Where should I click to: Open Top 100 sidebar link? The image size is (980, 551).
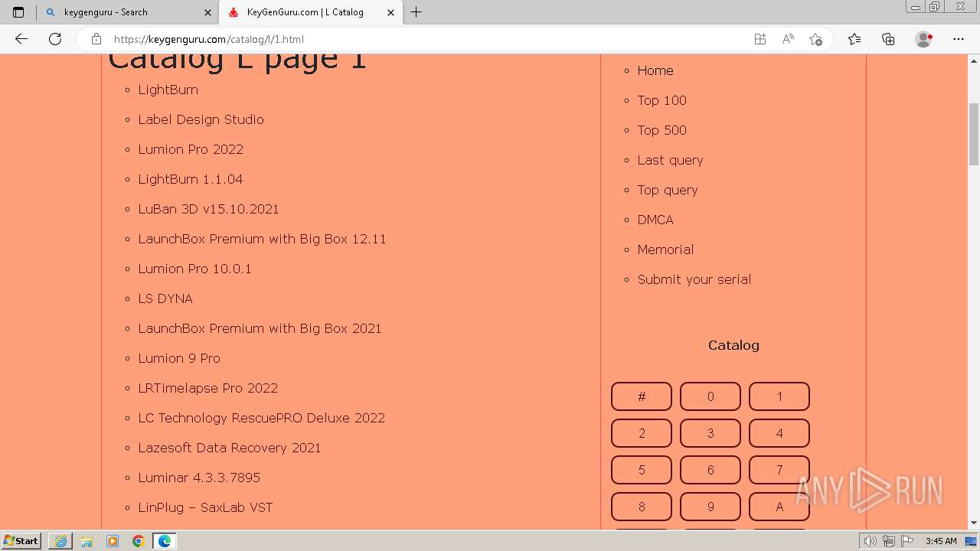pos(661,100)
